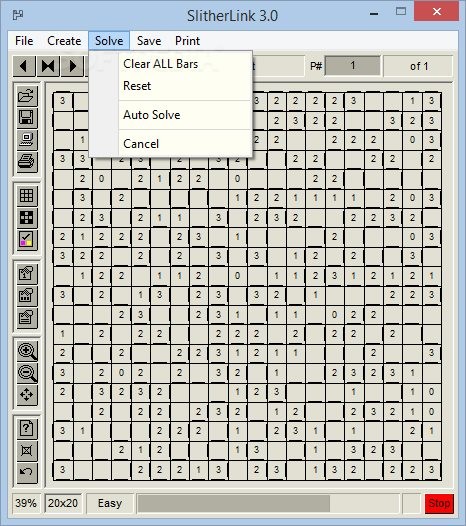Click the puzzle number field showing 1

(353, 66)
